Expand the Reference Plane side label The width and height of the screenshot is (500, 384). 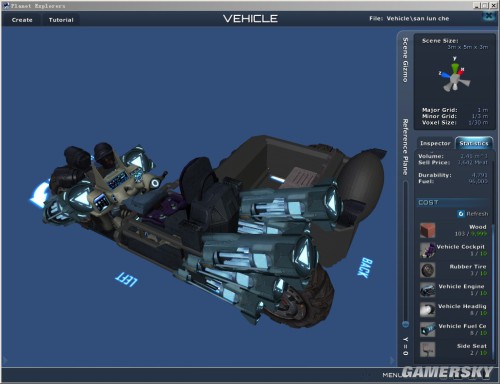pos(405,147)
